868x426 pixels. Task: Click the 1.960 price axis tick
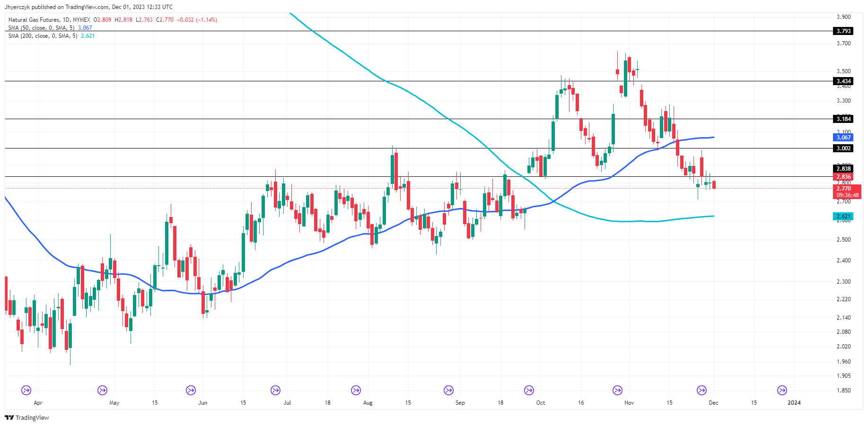843,362
